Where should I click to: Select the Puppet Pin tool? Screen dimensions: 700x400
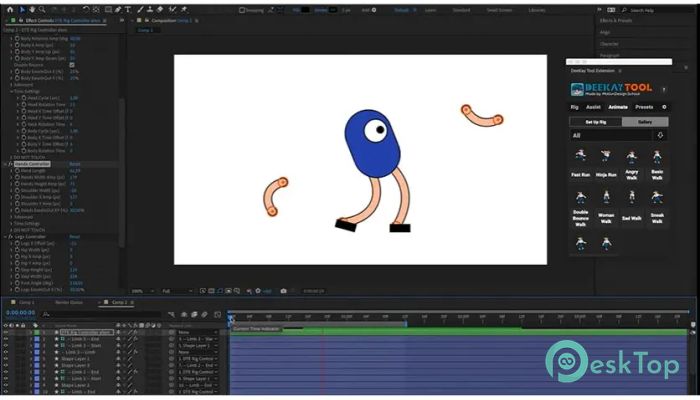point(183,9)
